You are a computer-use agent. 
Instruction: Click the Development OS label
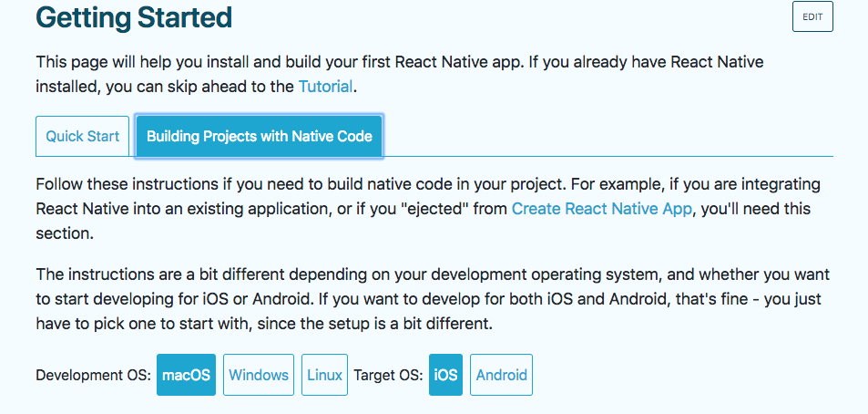[94, 375]
